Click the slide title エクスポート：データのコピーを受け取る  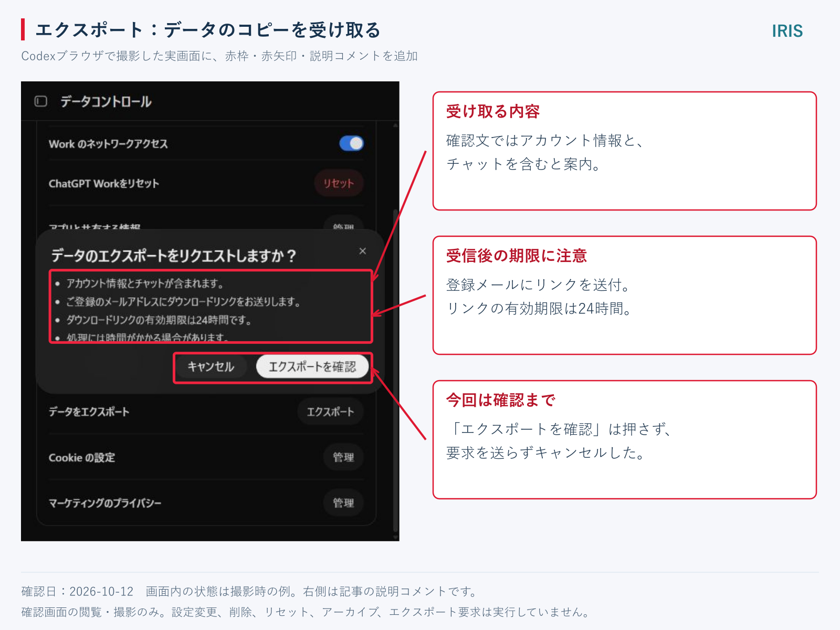point(208,30)
